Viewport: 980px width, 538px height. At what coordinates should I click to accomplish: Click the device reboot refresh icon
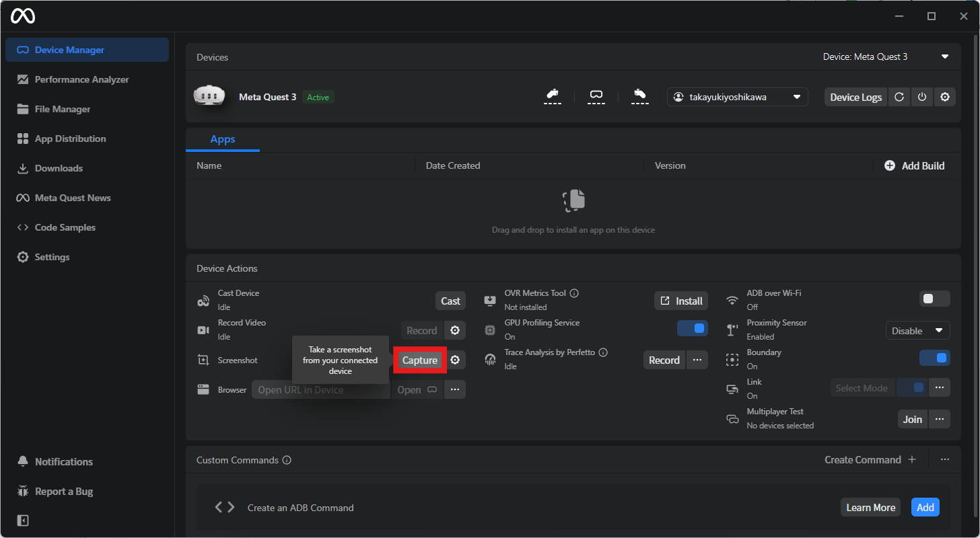[899, 98]
